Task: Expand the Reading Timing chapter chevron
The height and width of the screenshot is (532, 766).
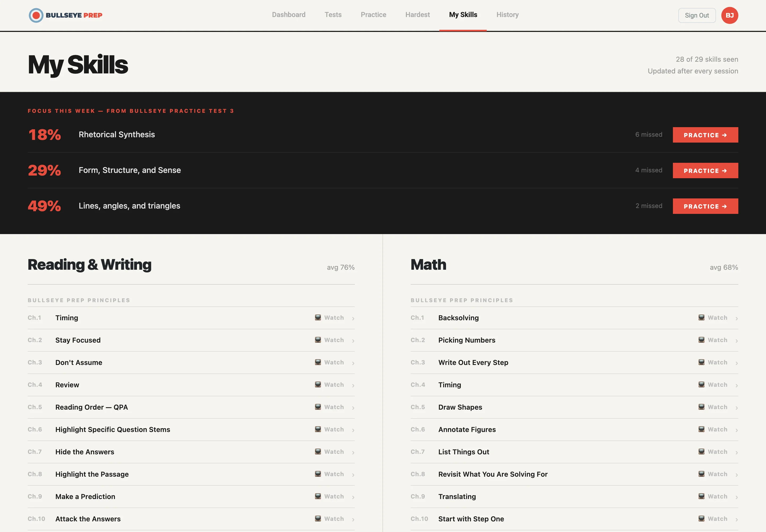Action: tap(353, 318)
